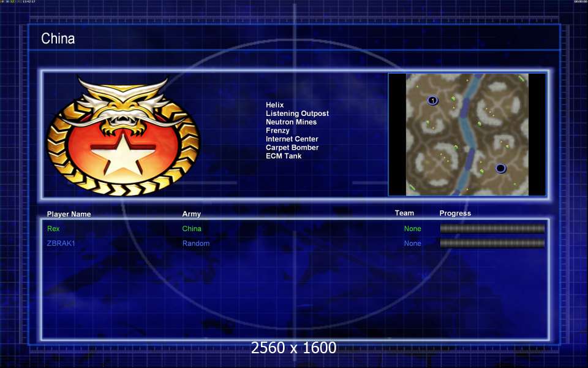
Task: Click ZBRAK1's team value None
Action: [x=412, y=243]
